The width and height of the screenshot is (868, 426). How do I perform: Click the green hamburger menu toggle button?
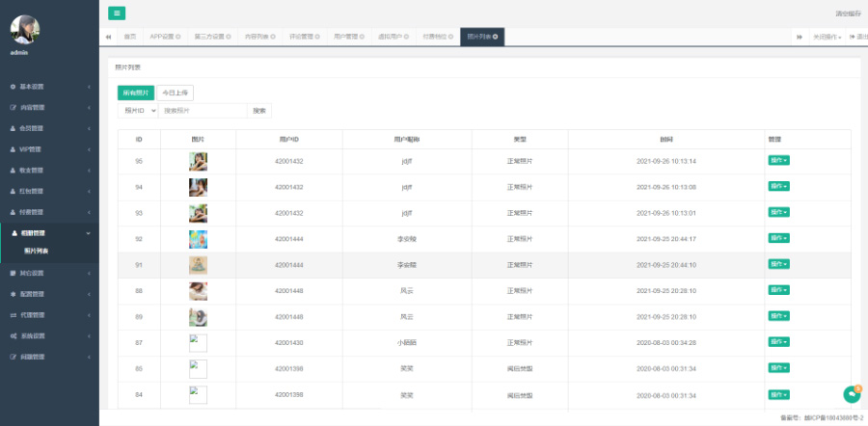[117, 13]
